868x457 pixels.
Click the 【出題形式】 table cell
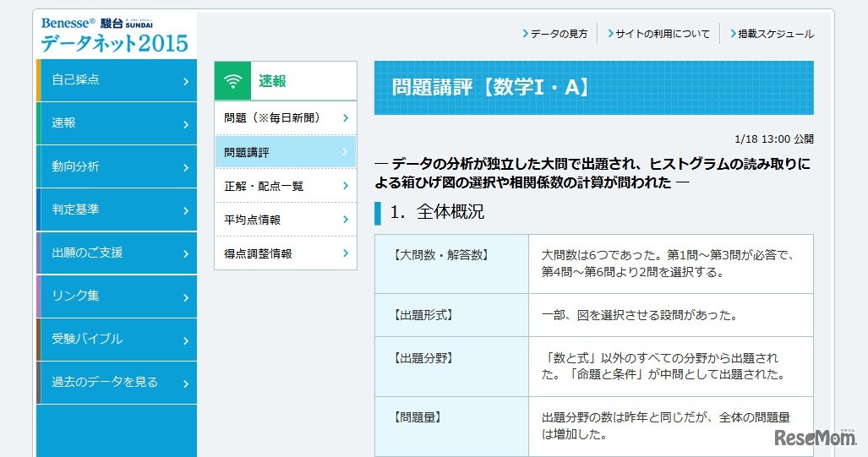[x=451, y=315]
